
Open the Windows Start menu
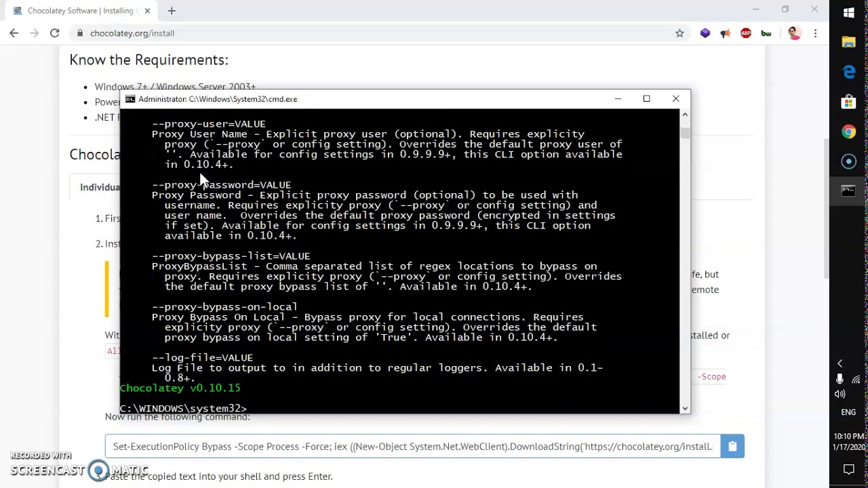pos(848,13)
